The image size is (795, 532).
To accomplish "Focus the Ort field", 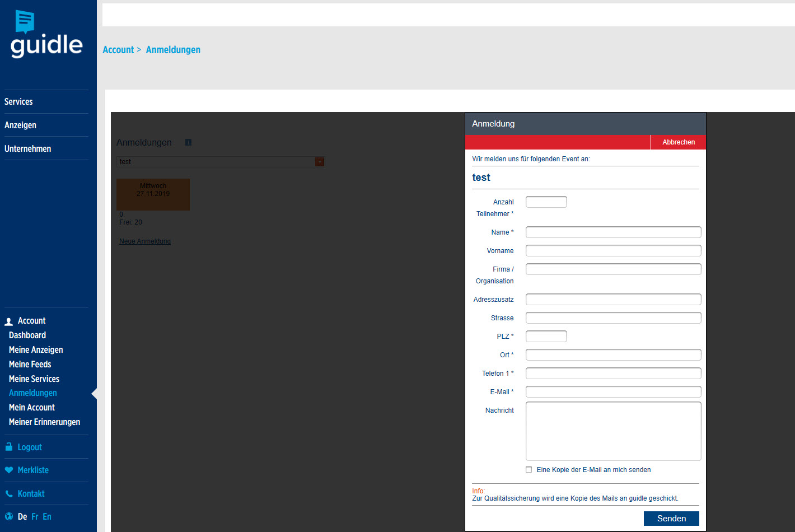I will pyautogui.click(x=614, y=354).
